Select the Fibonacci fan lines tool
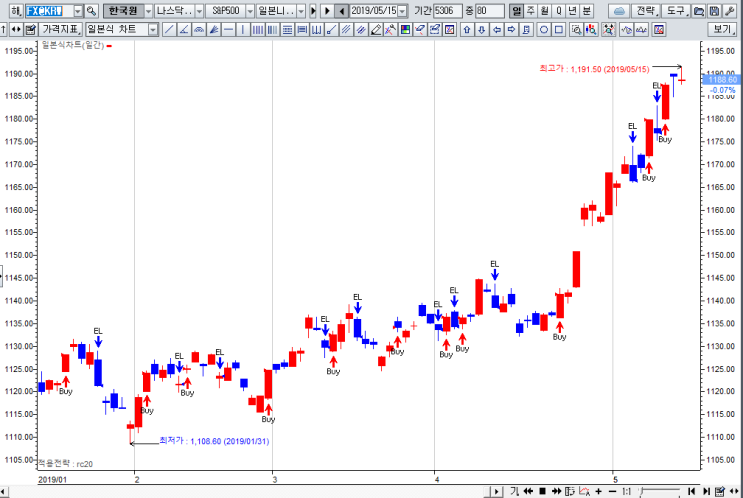This screenshot has width=743, height=498. pyautogui.click(x=214, y=30)
